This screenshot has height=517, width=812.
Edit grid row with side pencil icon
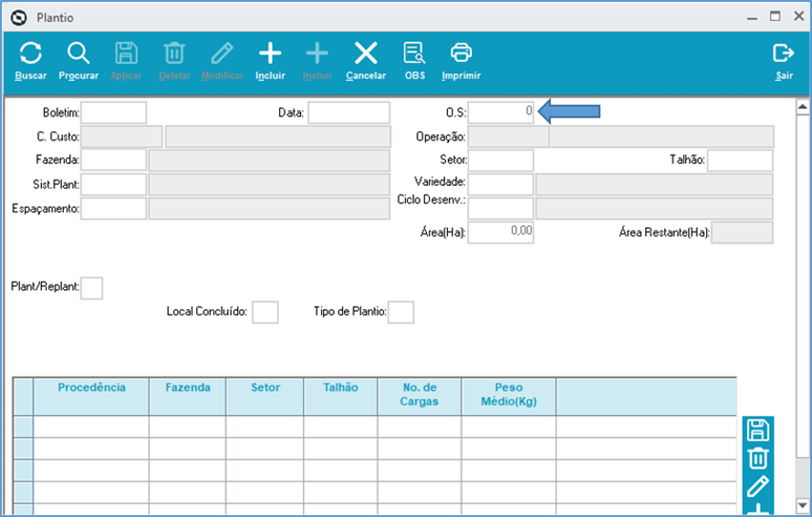point(758,486)
